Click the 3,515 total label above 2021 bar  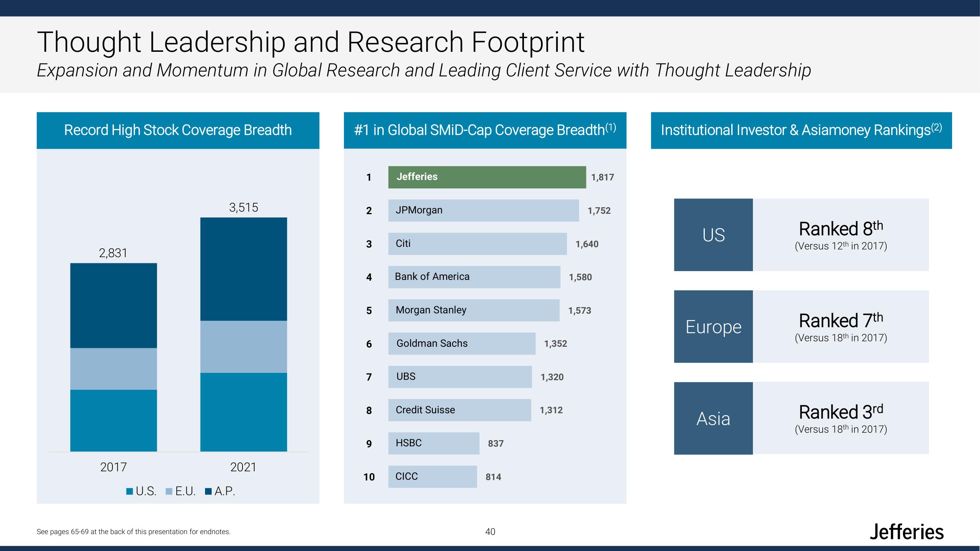click(244, 207)
